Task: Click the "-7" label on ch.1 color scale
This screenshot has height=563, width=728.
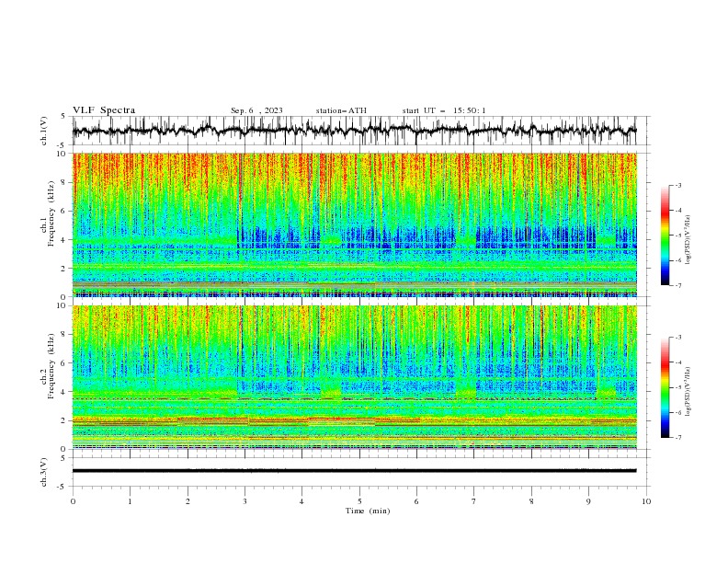Action: pyautogui.click(x=677, y=285)
